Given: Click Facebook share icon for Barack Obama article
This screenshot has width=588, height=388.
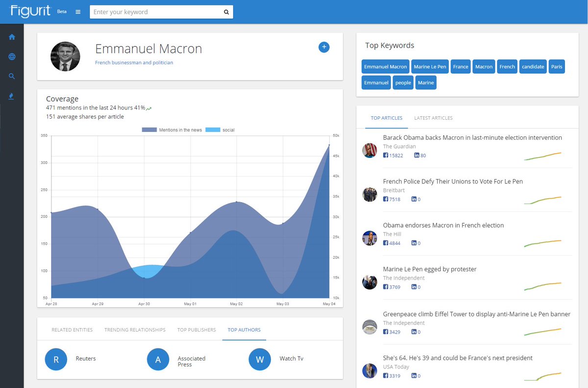Looking at the screenshot, I should pos(386,155).
